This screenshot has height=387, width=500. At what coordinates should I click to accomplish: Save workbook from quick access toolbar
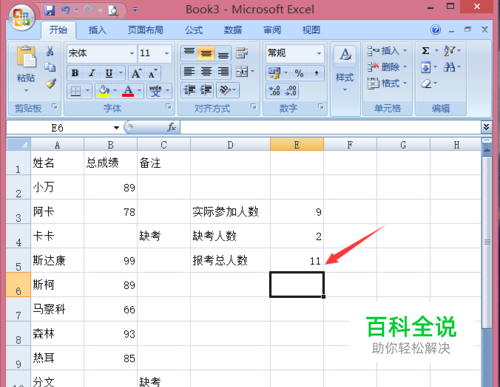pos(50,10)
